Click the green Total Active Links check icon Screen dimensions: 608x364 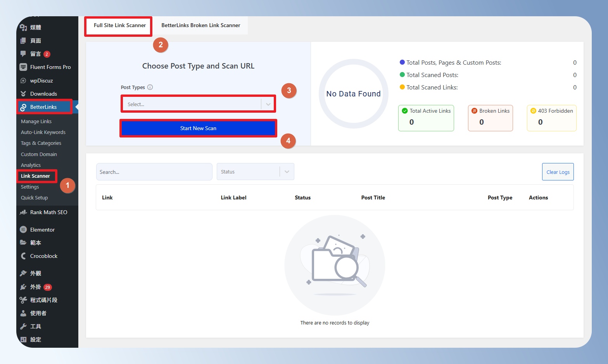405,111
